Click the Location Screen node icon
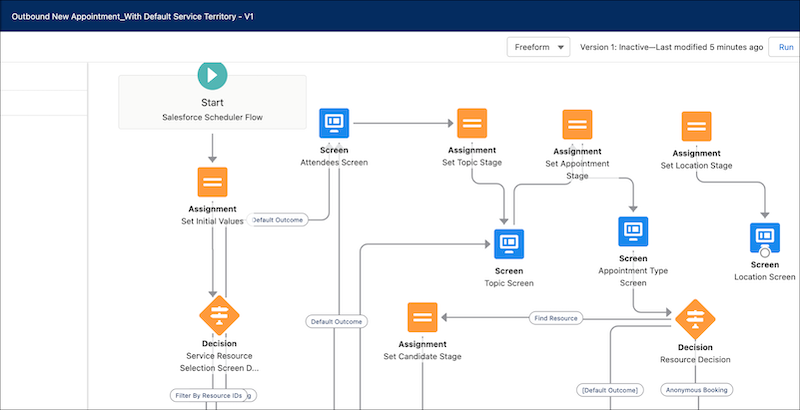 coord(765,239)
